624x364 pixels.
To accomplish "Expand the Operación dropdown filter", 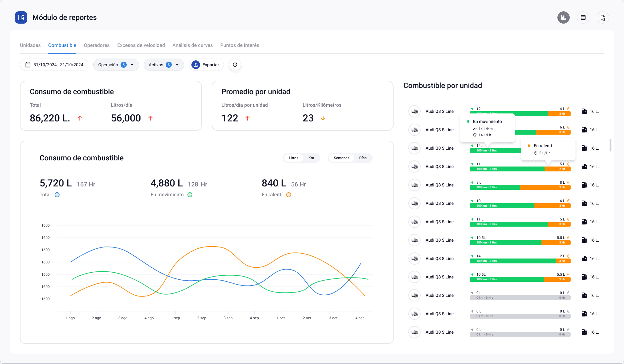I will (116, 65).
